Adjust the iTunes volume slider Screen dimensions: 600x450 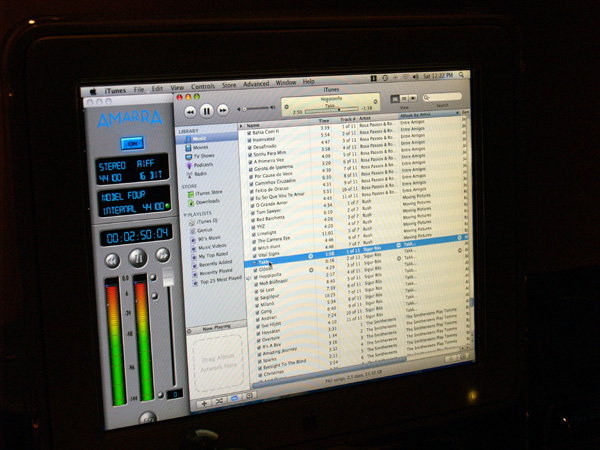[256, 108]
